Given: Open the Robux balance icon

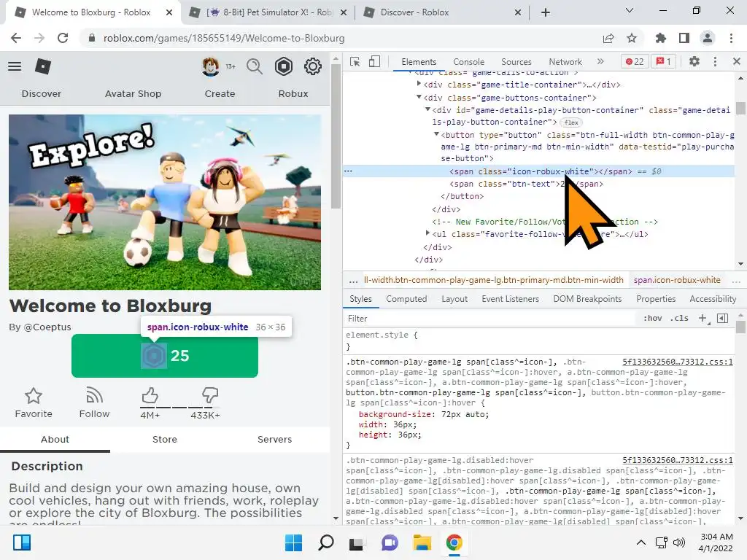Looking at the screenshot, I should click(284, 66).
